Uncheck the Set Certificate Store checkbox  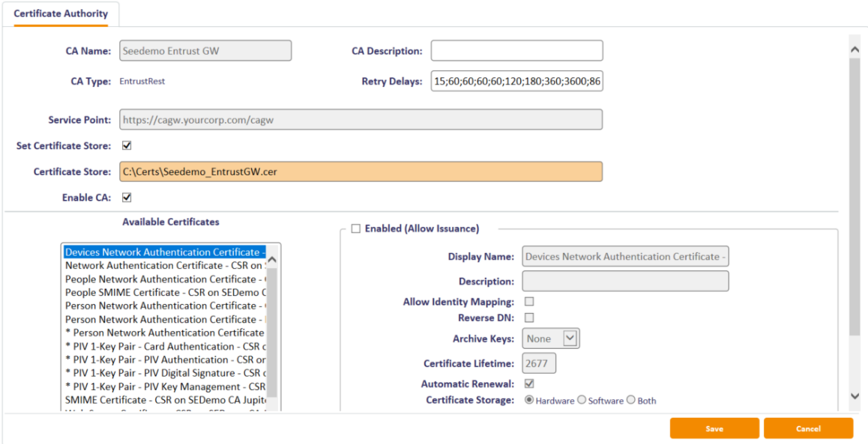click(127, 146)
